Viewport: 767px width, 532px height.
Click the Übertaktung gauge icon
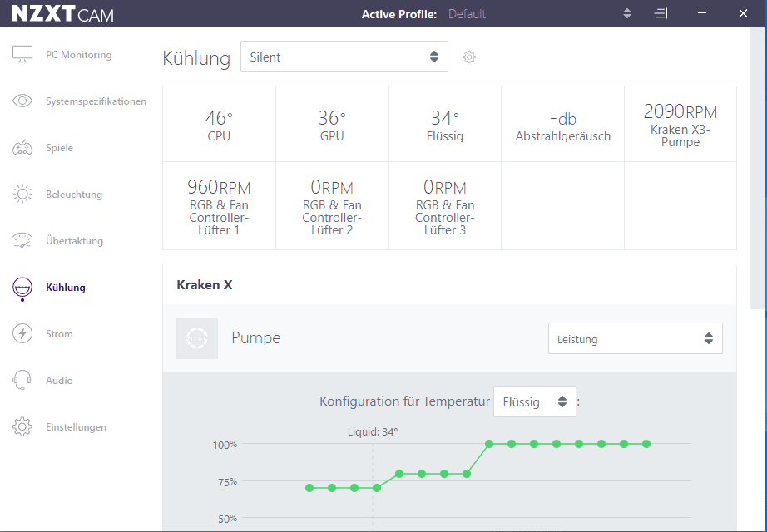coord(22,240)
